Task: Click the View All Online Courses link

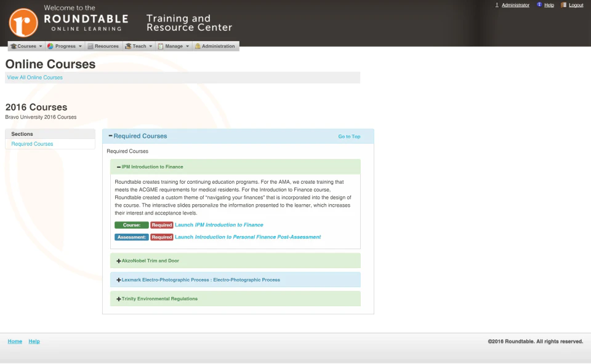Action: click(x=34, y=77)
